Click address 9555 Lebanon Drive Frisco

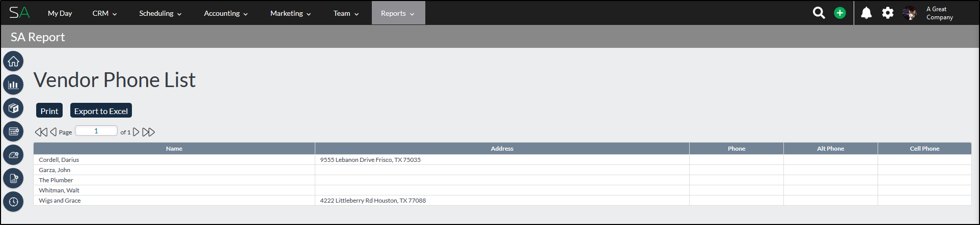370,160
